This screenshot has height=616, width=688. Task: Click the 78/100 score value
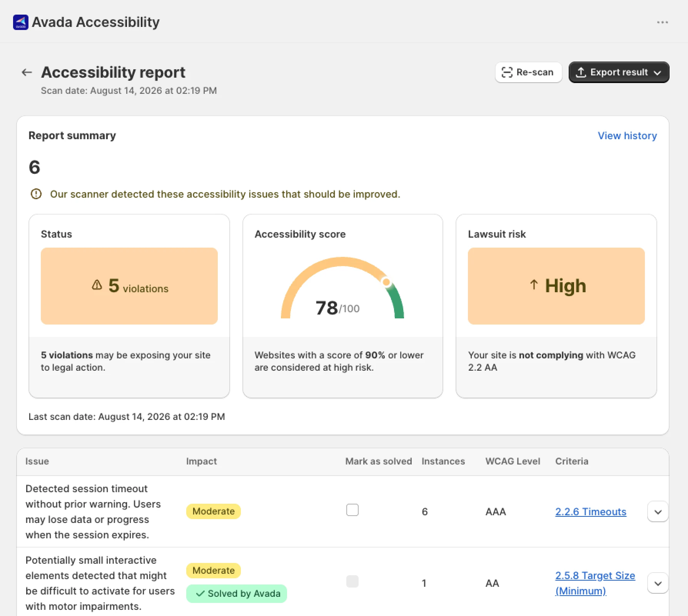[337, 308]
